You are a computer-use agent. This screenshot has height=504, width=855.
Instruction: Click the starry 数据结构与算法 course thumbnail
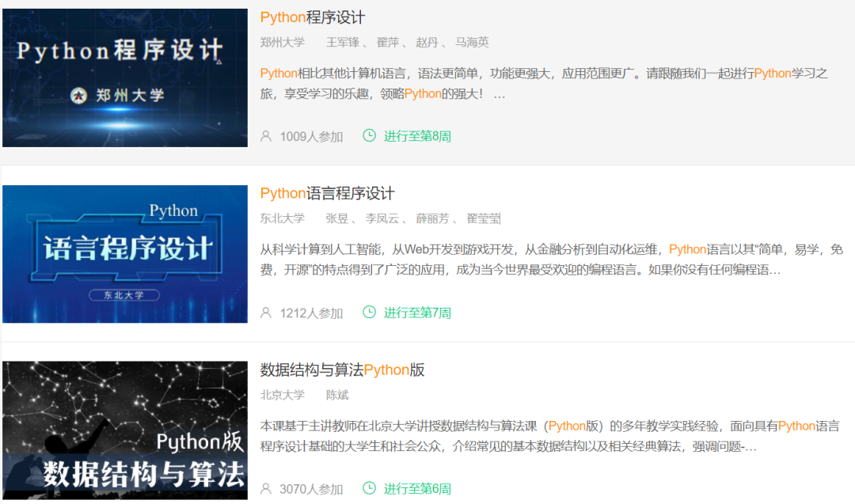click(125, 430)
